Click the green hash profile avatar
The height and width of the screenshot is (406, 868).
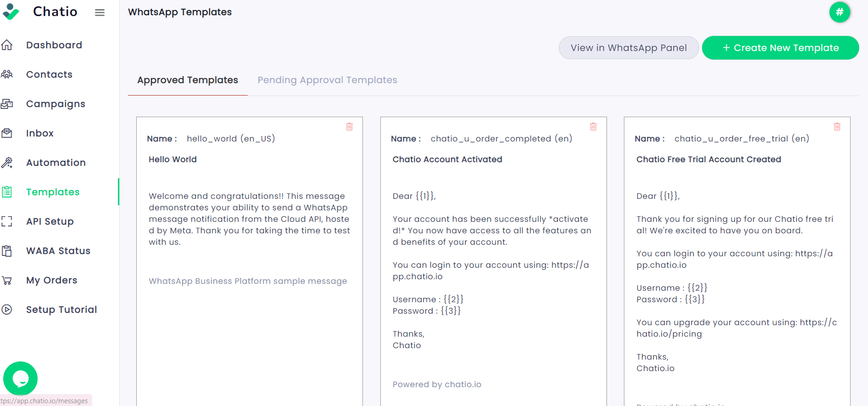point(840,12)
